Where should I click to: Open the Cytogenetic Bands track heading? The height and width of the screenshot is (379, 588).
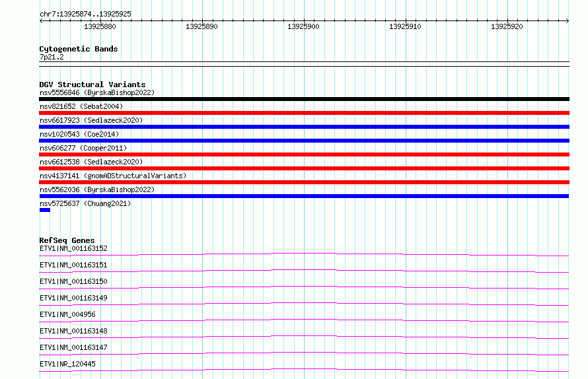79,49
